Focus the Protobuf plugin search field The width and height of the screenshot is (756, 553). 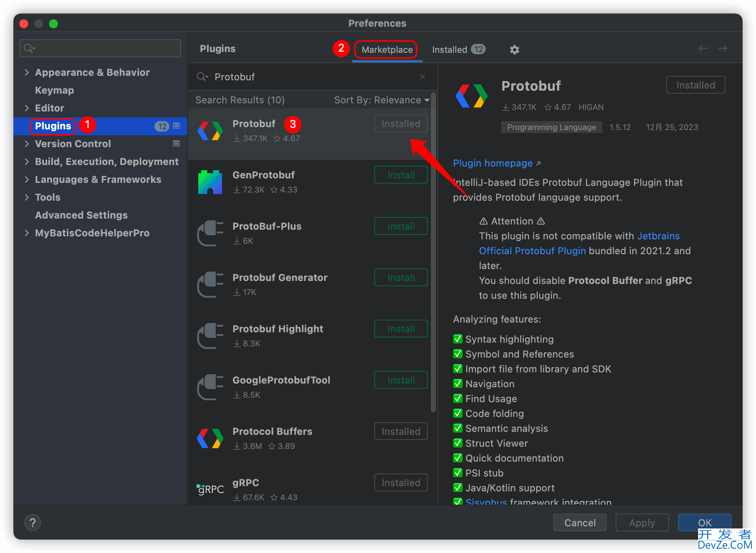[x=312, y=77]
